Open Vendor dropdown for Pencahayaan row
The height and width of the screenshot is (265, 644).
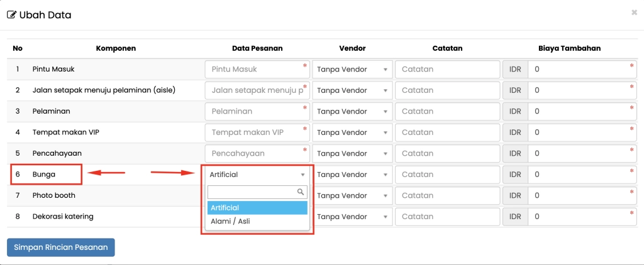(352, 153)
